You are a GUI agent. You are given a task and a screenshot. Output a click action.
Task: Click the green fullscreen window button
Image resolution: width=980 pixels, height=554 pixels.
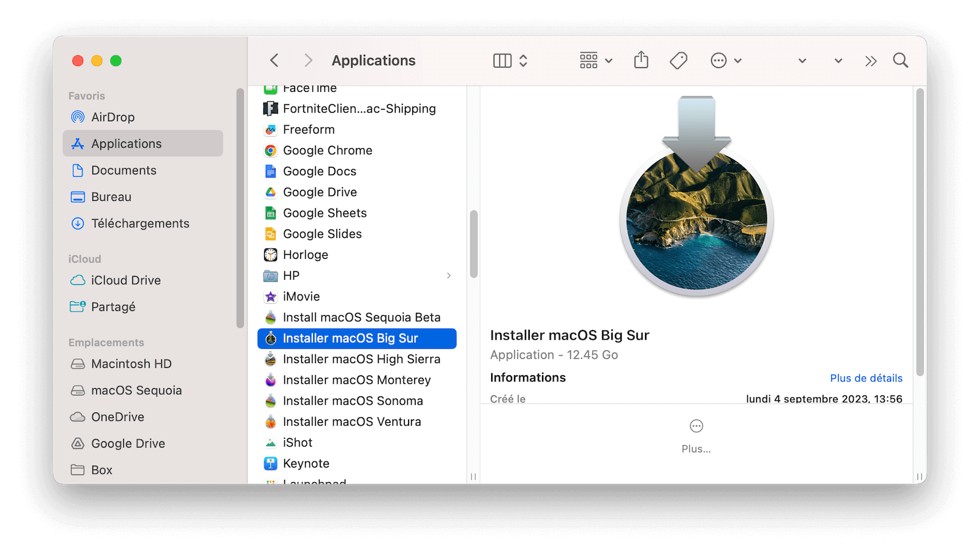[116, 61]
